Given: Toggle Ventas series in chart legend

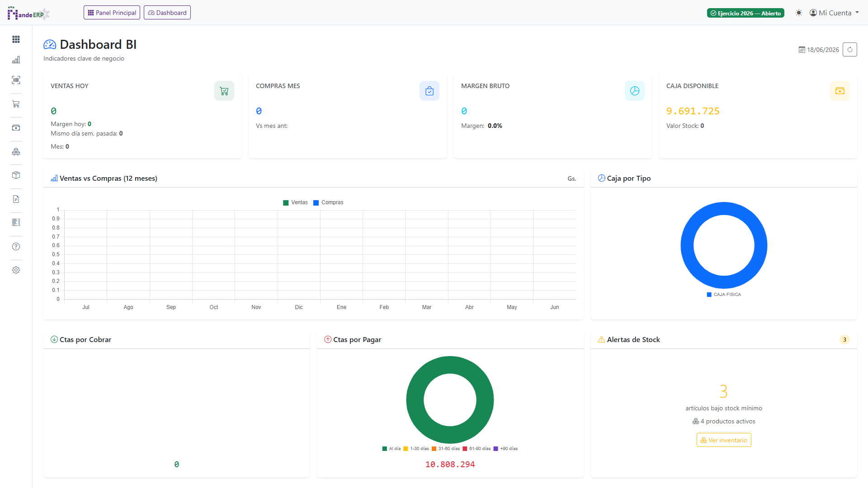Looking at the screenshot, I should click(x=295, y=202).
